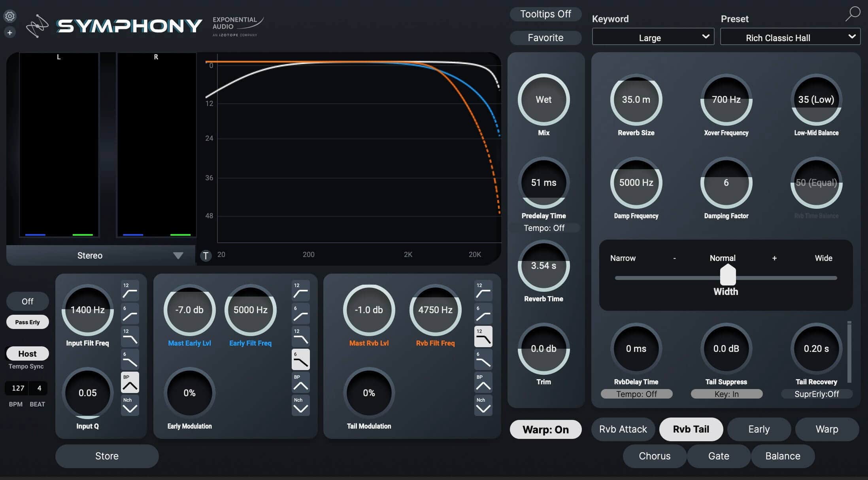Screen dimensions: 868x480
Task: Select 6 dB low-pass in the Early filter
Action: click(300, 359)
